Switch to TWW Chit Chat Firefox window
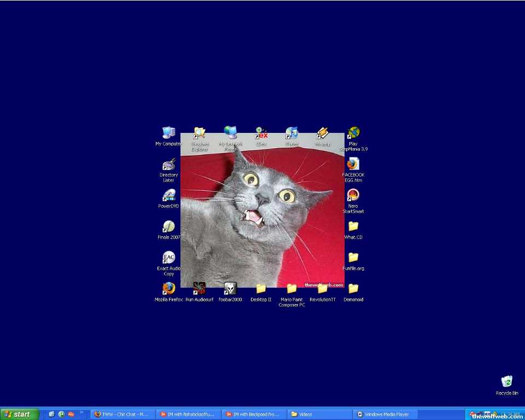Screen dimensions: 525x420 pos(123,414)
